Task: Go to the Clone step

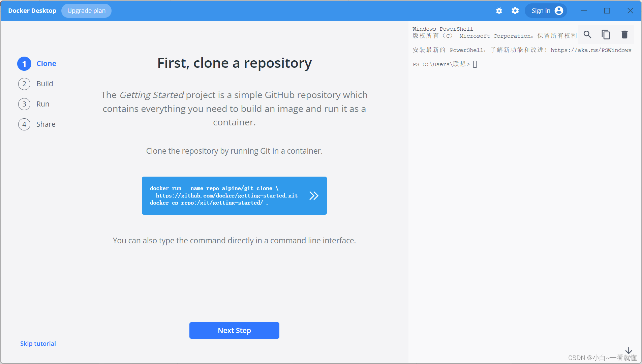Action: pos(47,64)
